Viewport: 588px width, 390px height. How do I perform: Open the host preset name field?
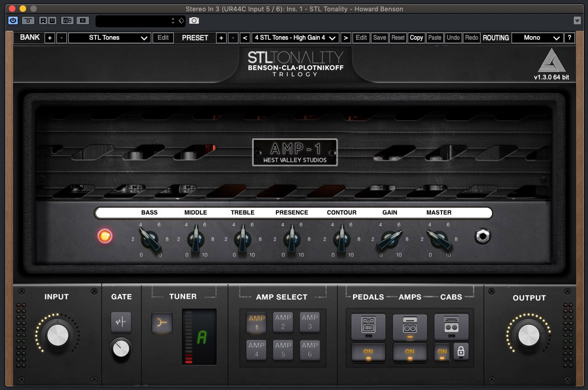pyautogui.click(x=132, y=21)
